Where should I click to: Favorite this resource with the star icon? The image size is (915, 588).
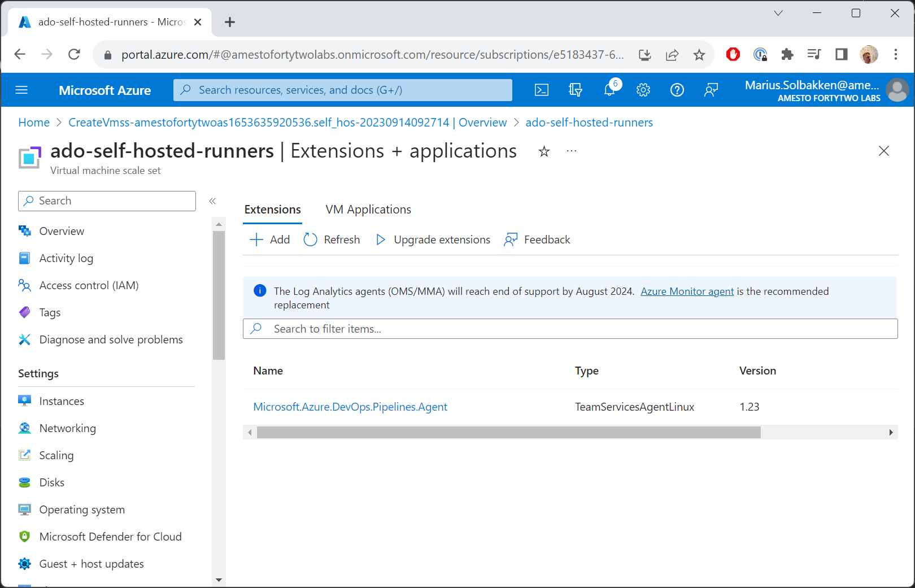point(544,151)
